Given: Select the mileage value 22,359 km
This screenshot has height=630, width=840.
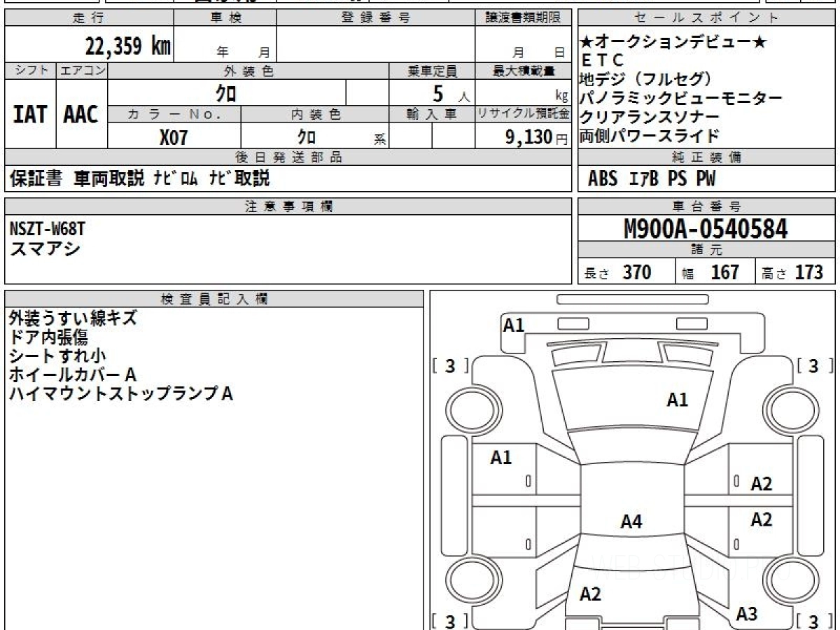Looking at the screenshot, I should [128, 46].
